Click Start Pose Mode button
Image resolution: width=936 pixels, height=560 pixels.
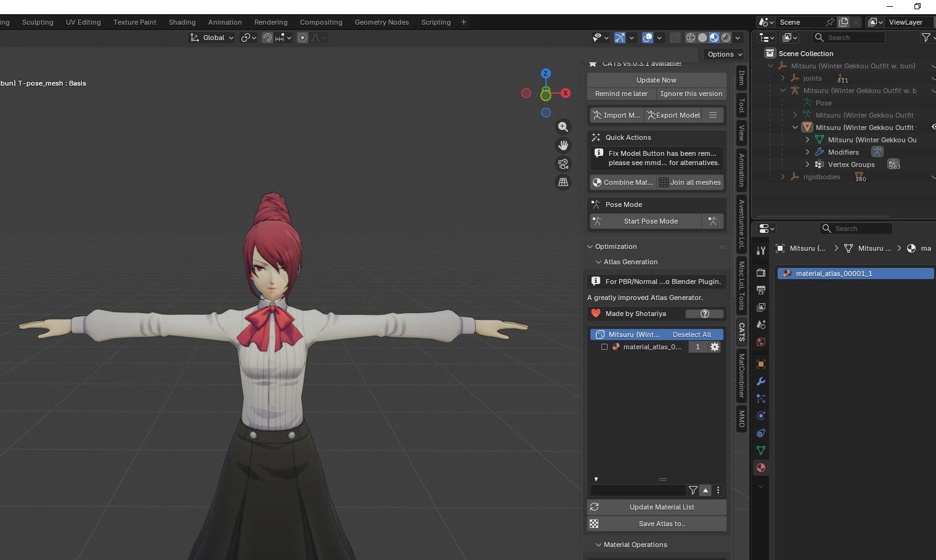[x=645, y=221]
